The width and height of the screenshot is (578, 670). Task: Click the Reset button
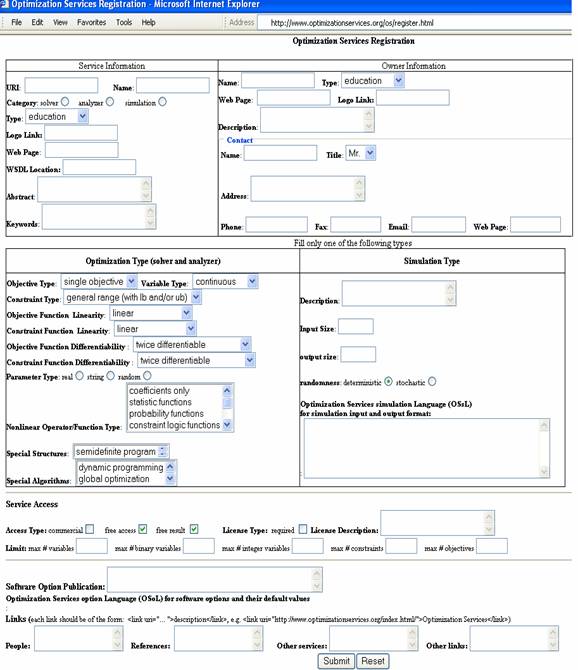373,661
